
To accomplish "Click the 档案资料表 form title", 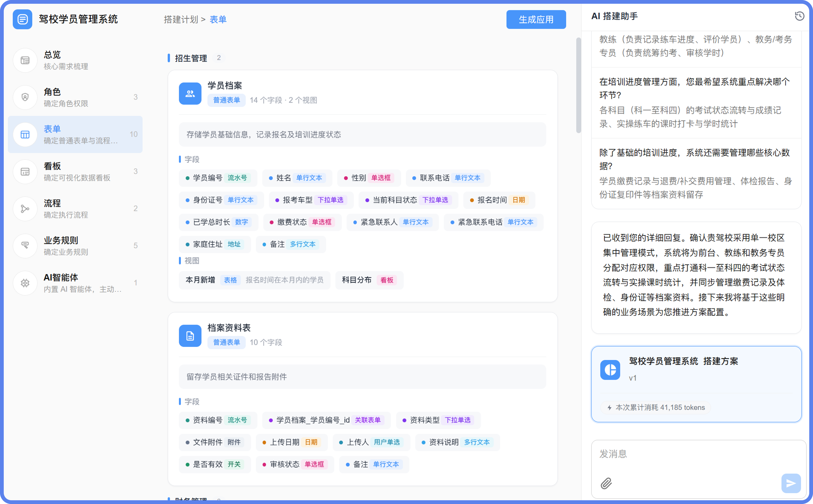I will [229, 328].
